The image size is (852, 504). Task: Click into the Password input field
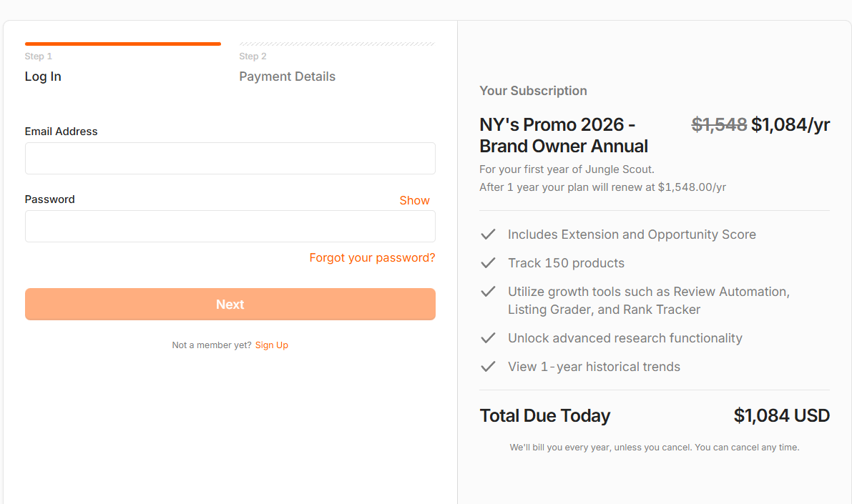click(230, 226)
